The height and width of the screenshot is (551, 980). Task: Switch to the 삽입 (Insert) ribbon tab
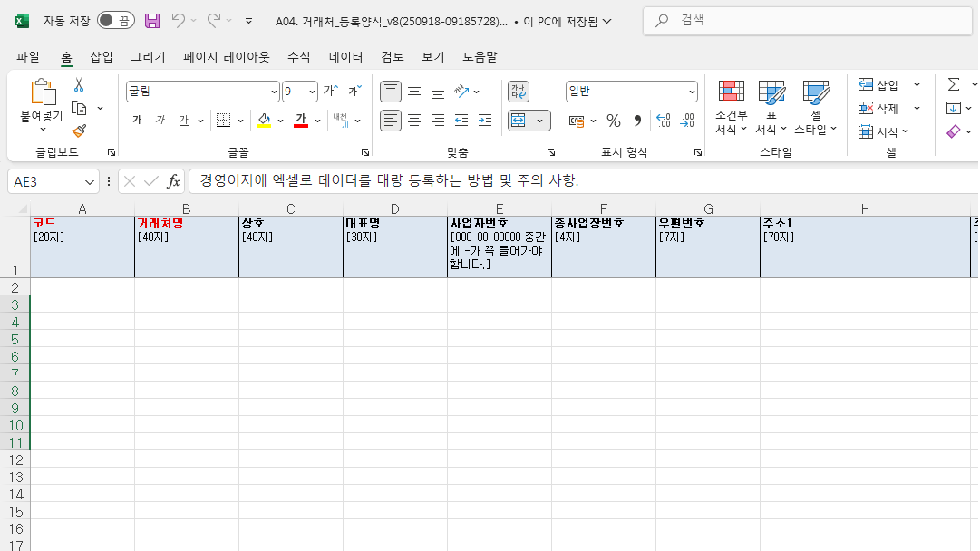pos(102,57)
